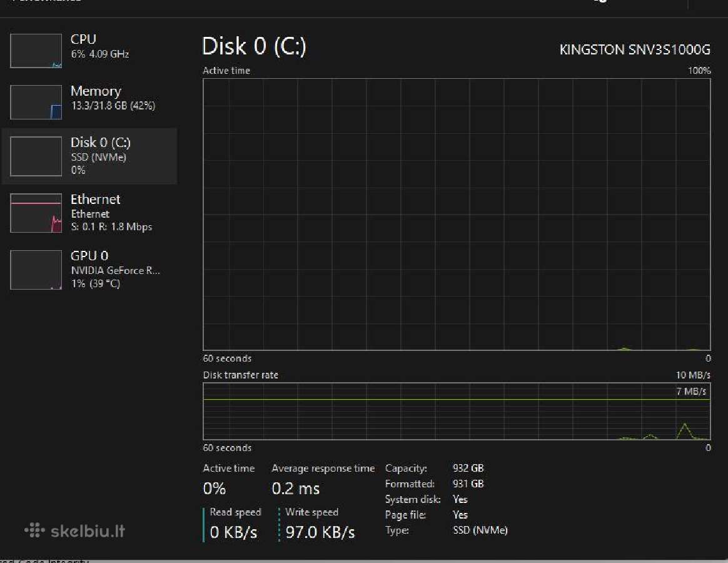728x563 pixels.
Task: Click '13.3/31.8 GB (42%)' memory value
Action: click(x=113, y=106)
